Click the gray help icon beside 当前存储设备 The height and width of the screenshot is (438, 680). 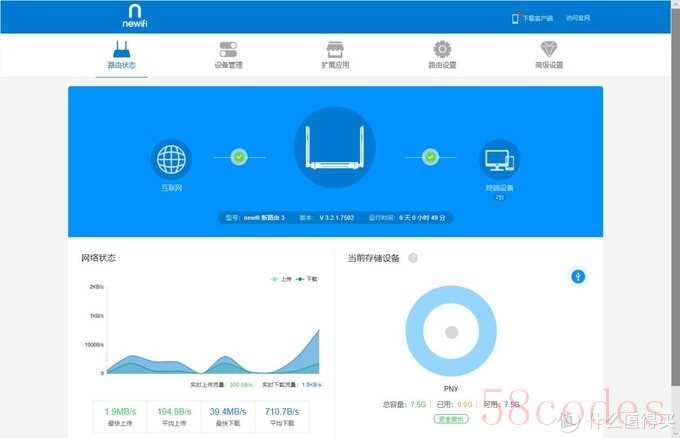413,258
